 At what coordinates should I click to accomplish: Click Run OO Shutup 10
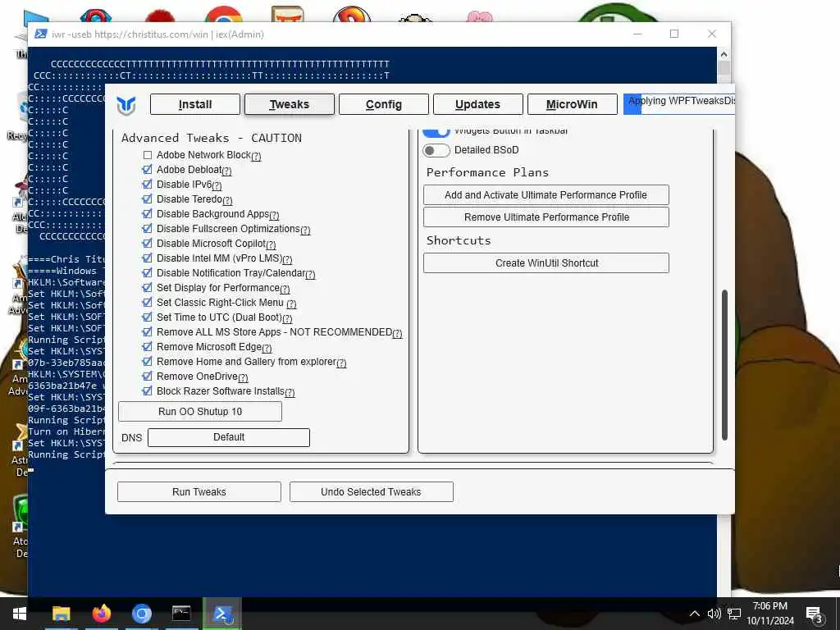coord(200,412)
